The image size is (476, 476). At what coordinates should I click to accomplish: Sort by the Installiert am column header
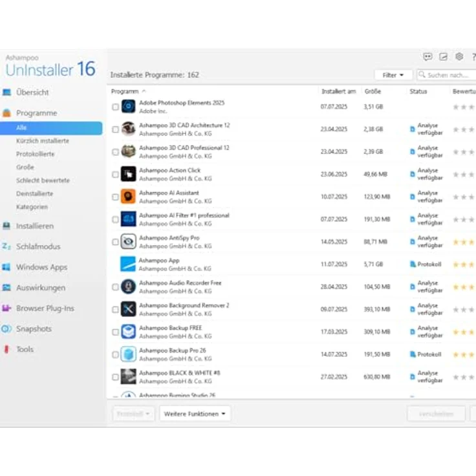click(338, 91)
